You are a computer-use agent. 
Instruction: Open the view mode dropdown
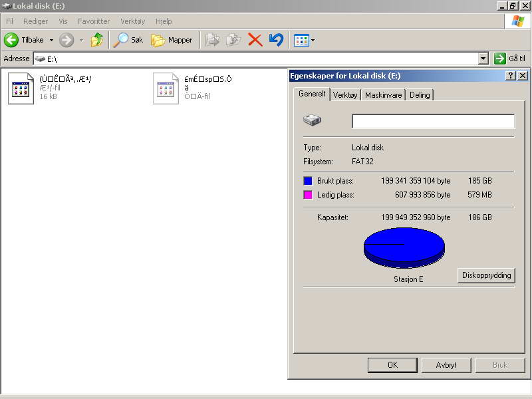coord(313,41)
